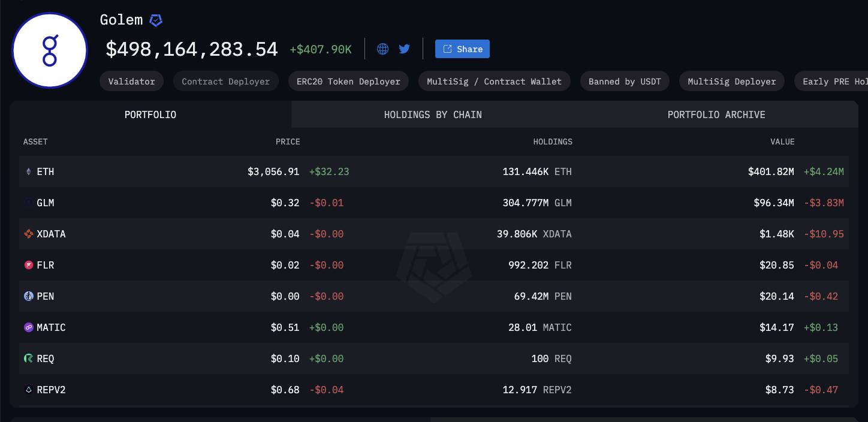Click the MATIC token icon

28,328
